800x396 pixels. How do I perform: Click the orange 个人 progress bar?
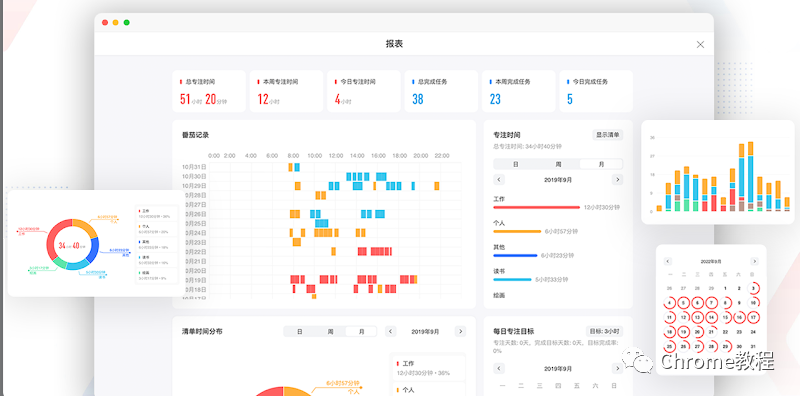pos(517,231)
